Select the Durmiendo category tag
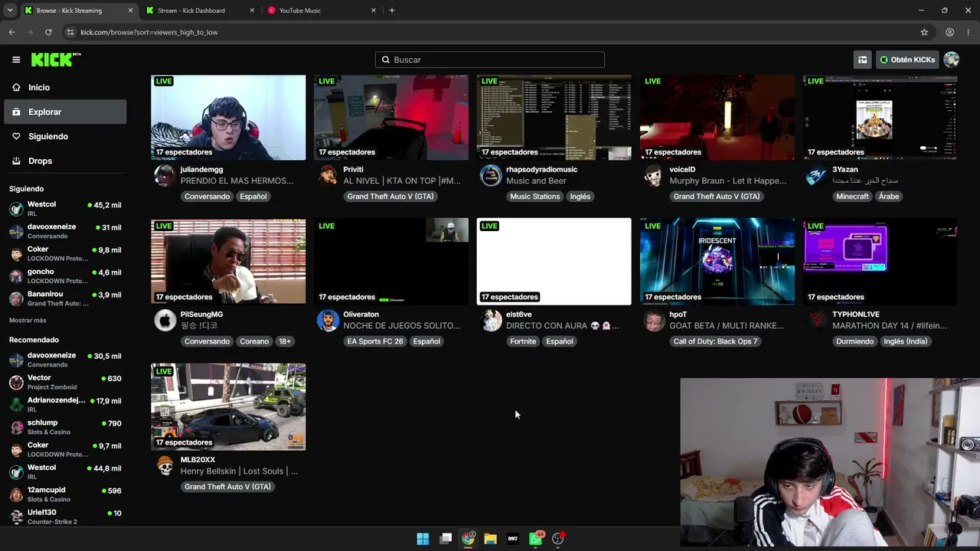This screenshot has height=551, width=980. point(854,341)
